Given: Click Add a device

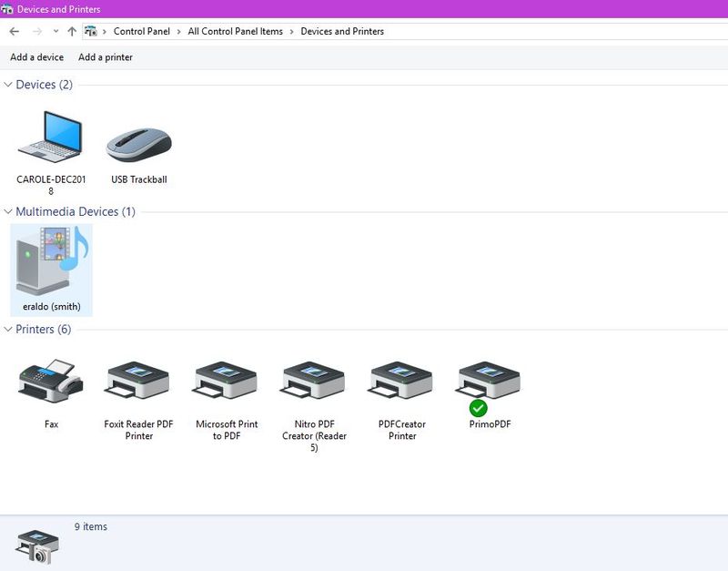Looking at the screenshot, I should [x=36, y=57].
